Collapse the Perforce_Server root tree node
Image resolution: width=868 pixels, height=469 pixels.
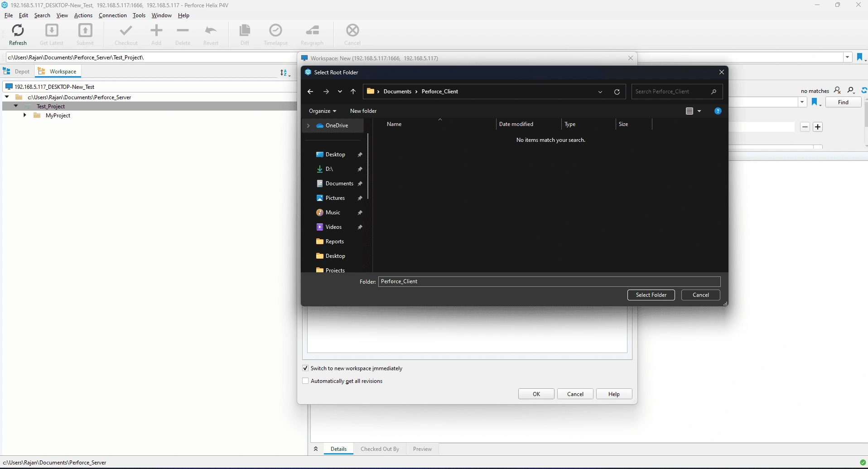[x=7, y=97]
